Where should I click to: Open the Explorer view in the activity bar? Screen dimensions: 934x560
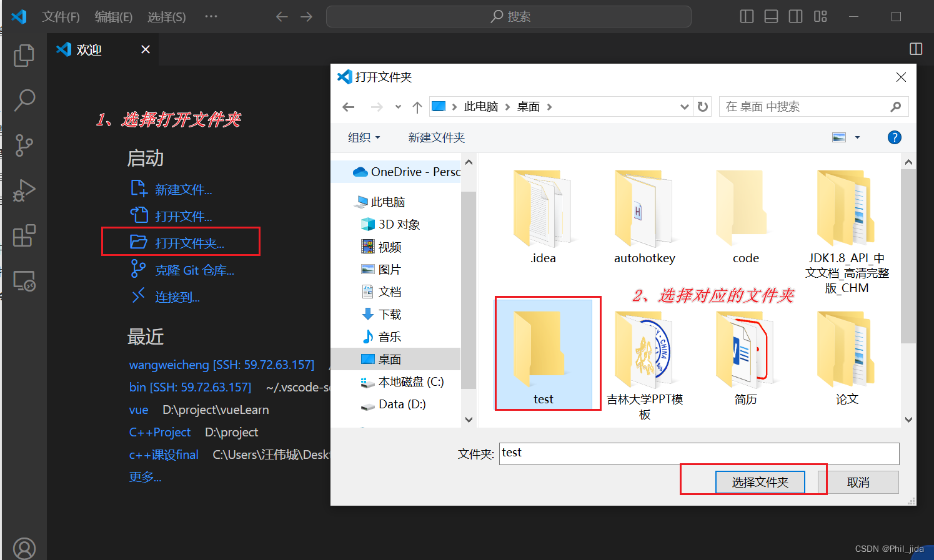pyautogui.click(x=24, y=55)
